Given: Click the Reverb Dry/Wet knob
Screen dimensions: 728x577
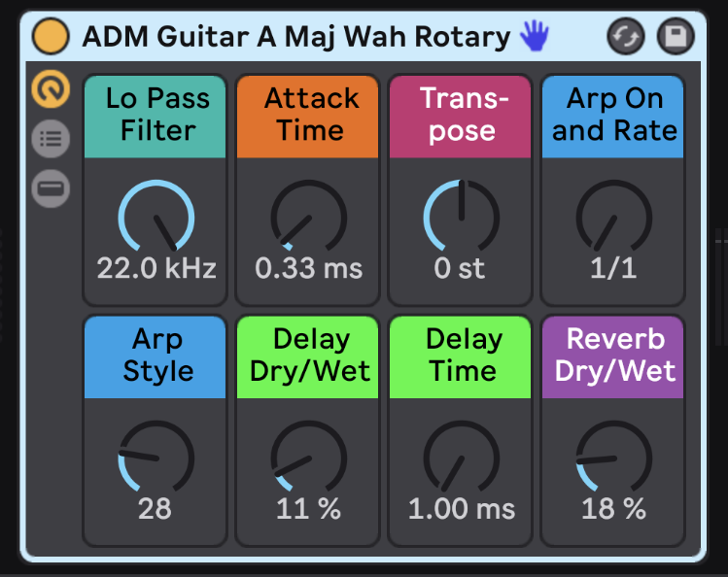Looking at the screenshot, I should tap(613, 458).
